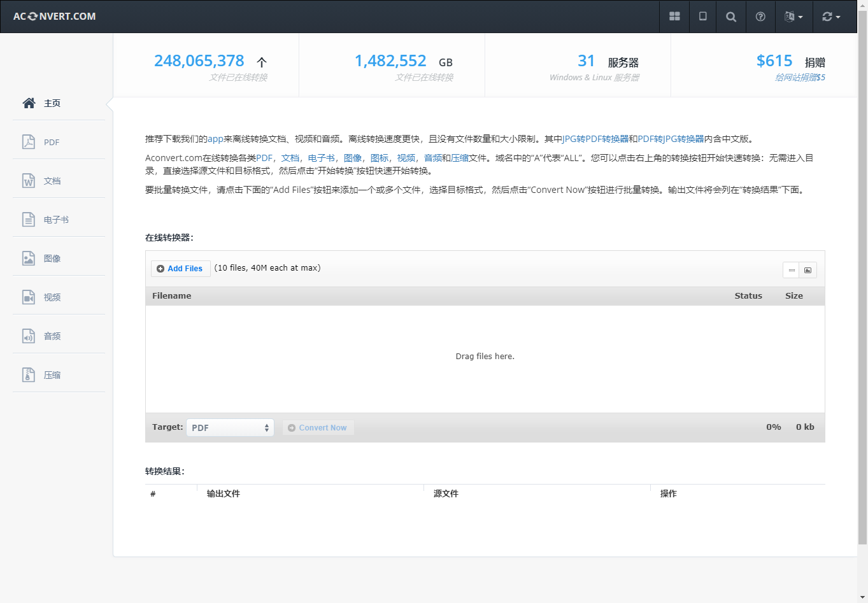Viewport: 868px width, 603px height.
Task: Click the 操作 column header
Action: [669, 493]
